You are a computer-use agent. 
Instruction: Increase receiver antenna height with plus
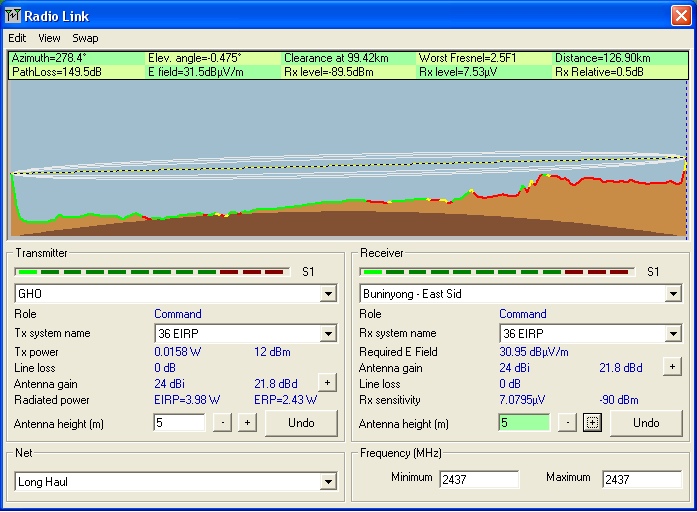(592, 423)
